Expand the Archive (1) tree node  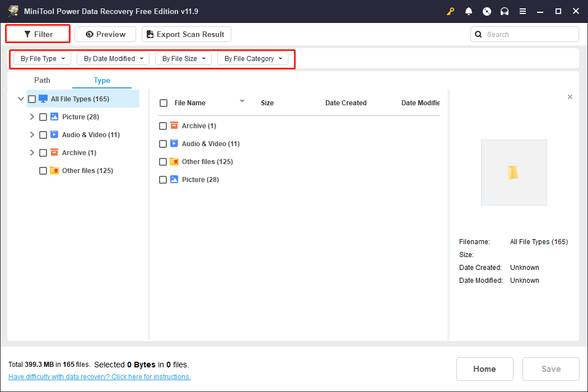(x=32, y=153)
